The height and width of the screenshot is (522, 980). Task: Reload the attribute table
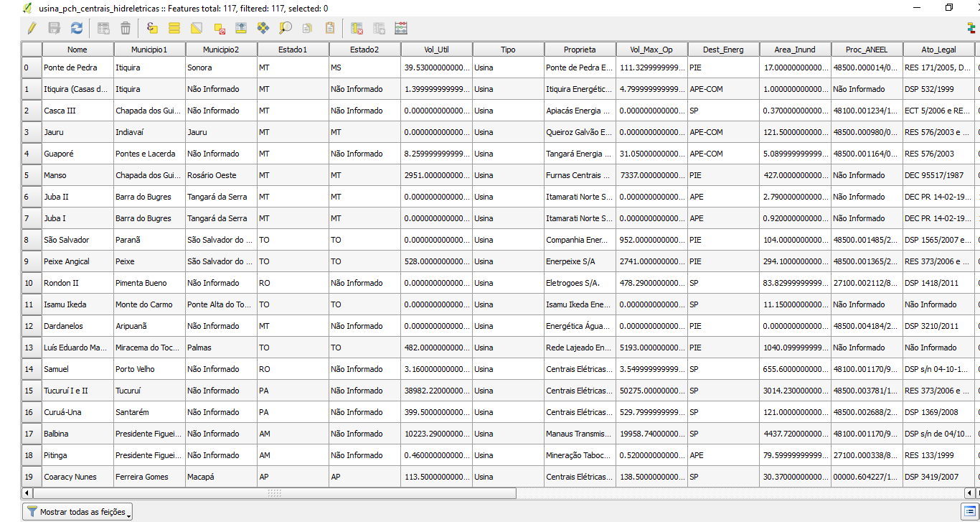[x=77, y=28]
